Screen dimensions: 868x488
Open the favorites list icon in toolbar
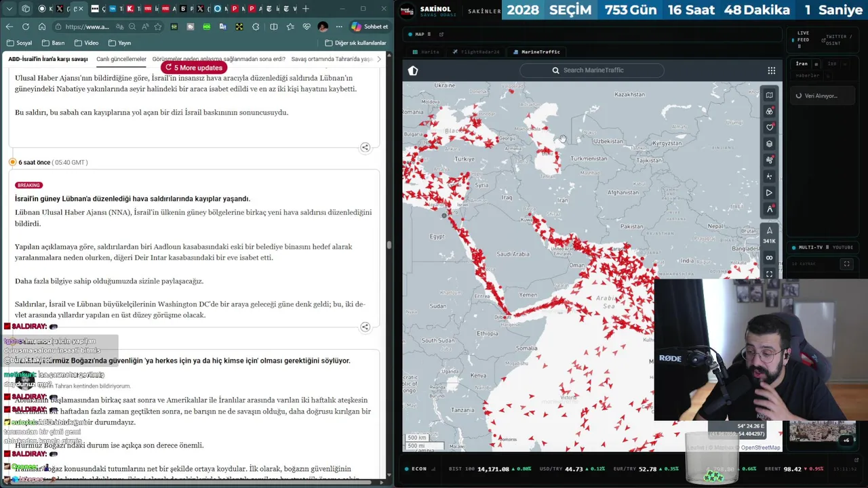(290, 26)
